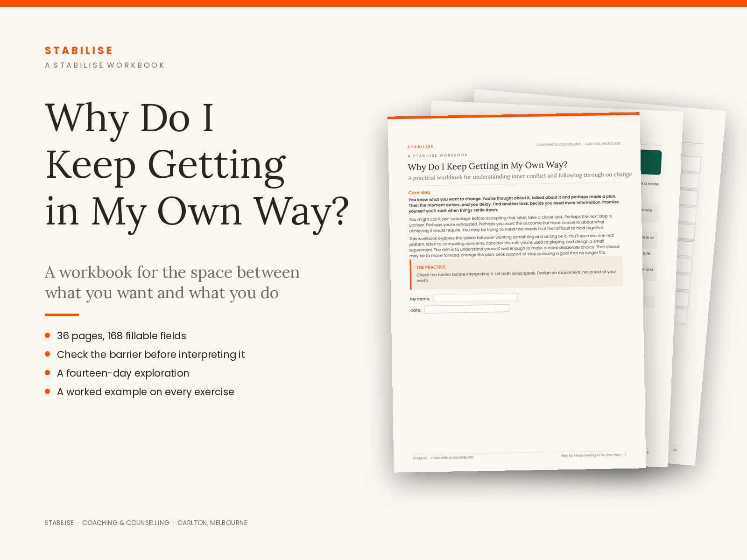Click the workbook page title in preview
The width and height of the screenshot is (747, 560).
[487, 166]
